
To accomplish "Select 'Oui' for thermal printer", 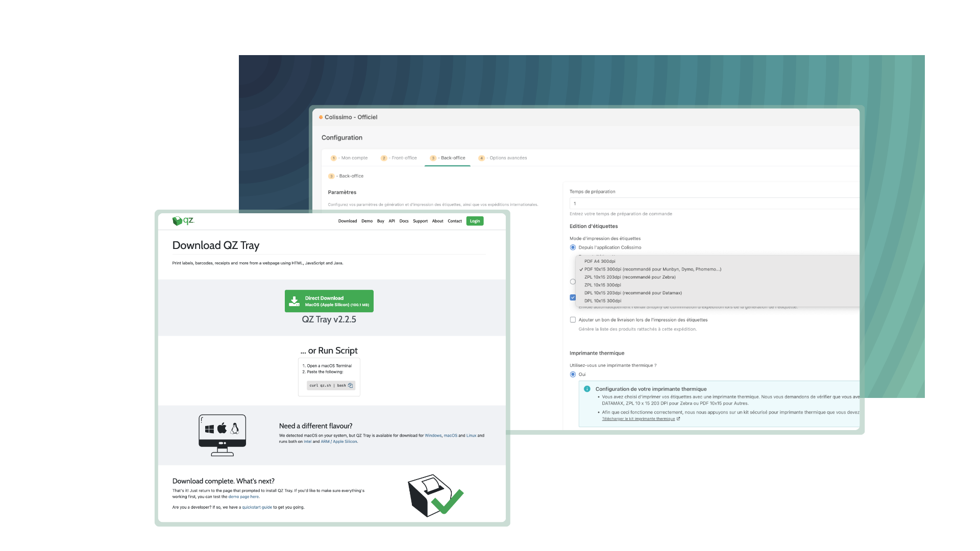I will [573, 374].
